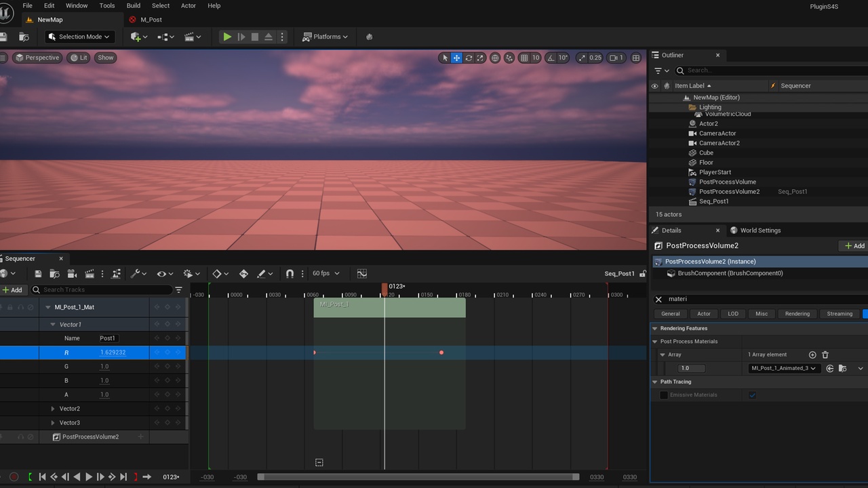Open the Perspective viewport mode menu
Screen dimensions: 868x488
pos(37,58)
